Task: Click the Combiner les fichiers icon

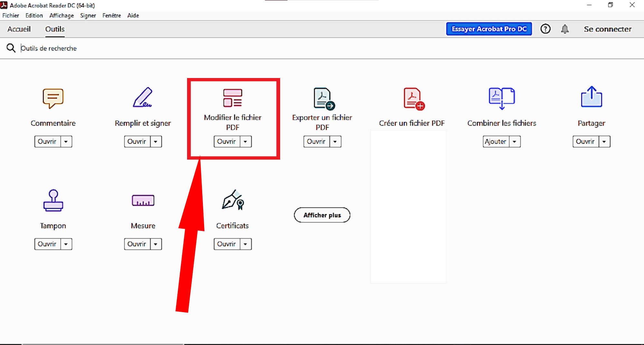Action: pyautogui.click(x=502, y=98)
